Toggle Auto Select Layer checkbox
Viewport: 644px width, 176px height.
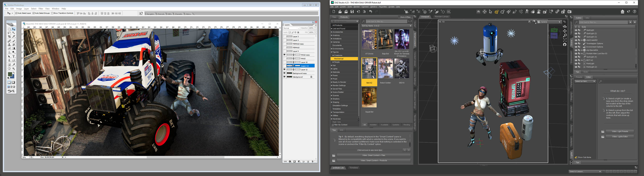(x=16, y=13)
